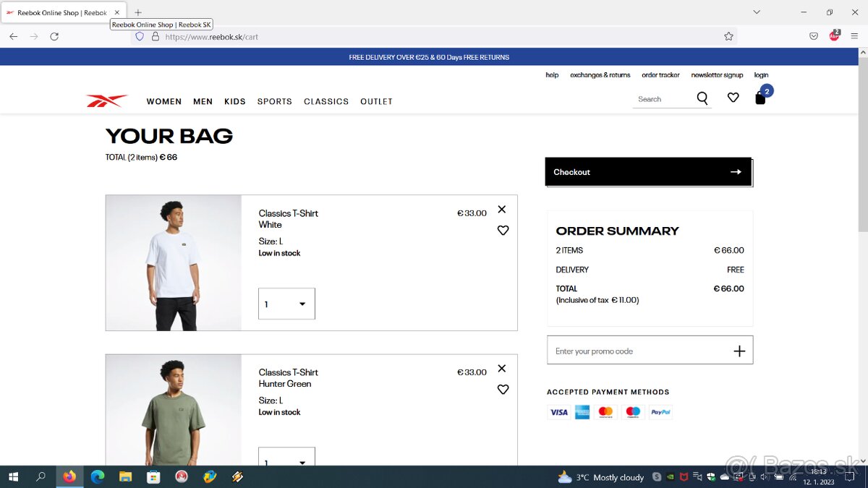The width and height of the screenshot is (868, 488).
Task: Click the Classics T-Shirt White title
Action: [x=288, y=219]
